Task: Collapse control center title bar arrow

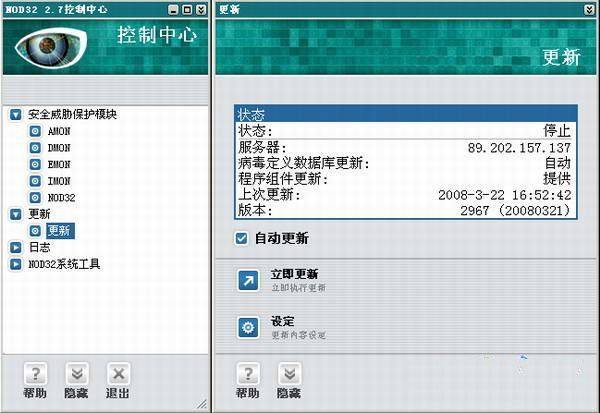Action: [201, 10]
